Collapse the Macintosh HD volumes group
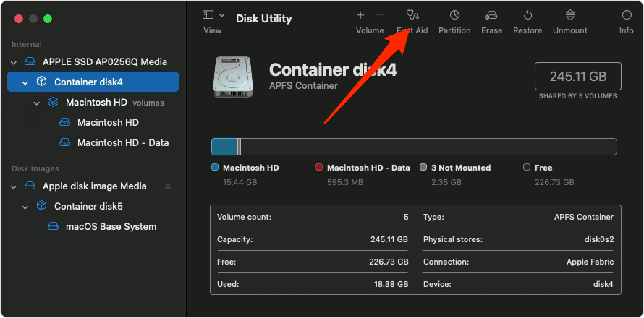644x318 pixels. click(37, 103)
